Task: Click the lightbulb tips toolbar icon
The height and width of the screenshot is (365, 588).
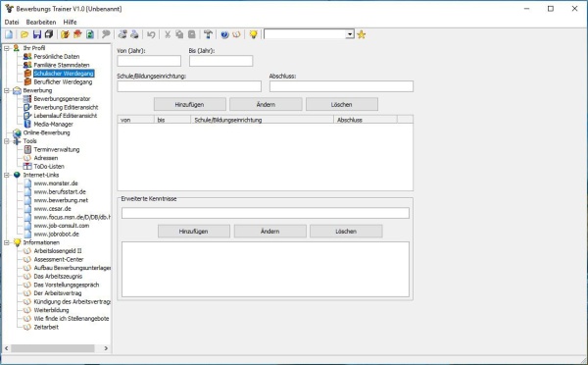Action: [x=253, y=34]
